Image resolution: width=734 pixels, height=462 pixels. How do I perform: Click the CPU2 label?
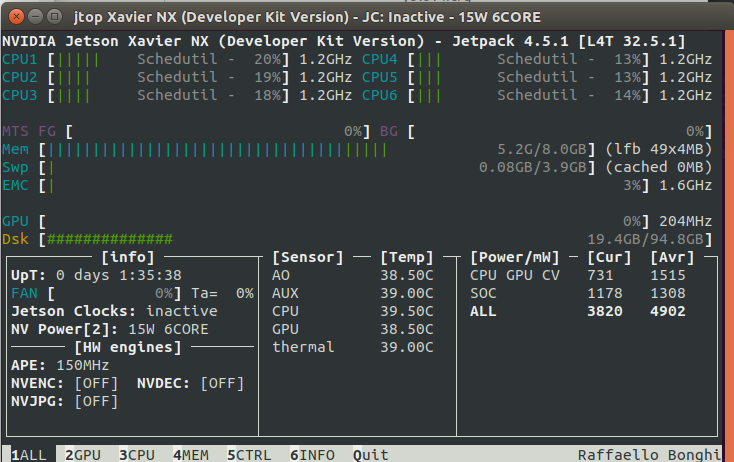[x=20, y=77]
